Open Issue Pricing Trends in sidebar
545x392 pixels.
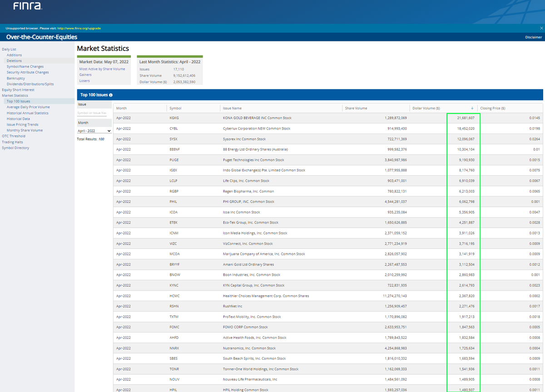pos(23,124)
